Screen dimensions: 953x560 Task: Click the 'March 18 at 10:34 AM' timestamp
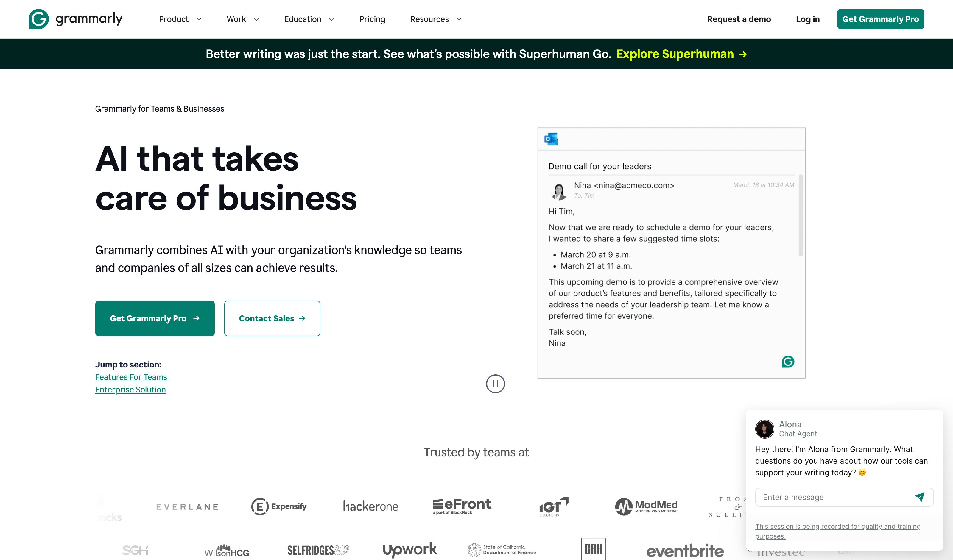[764, 185]
